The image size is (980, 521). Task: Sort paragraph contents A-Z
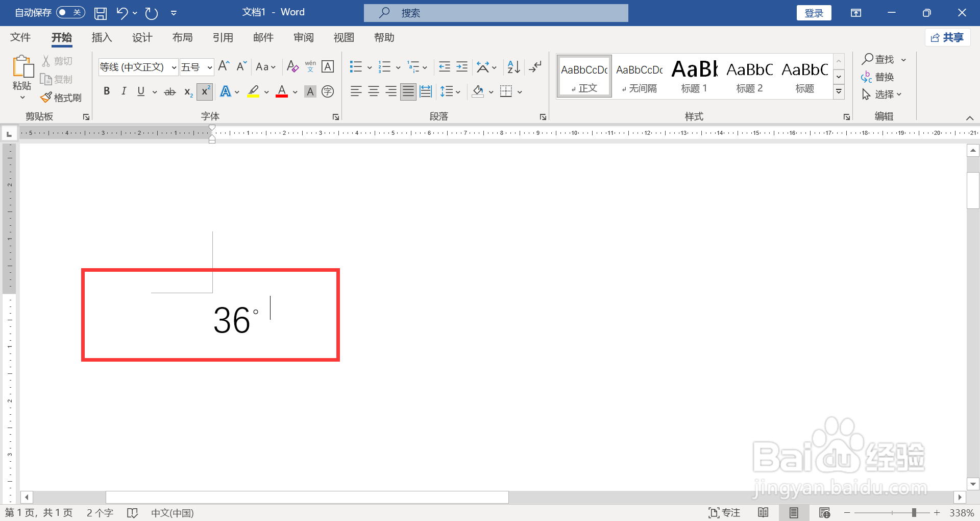[x=513, y=66]
